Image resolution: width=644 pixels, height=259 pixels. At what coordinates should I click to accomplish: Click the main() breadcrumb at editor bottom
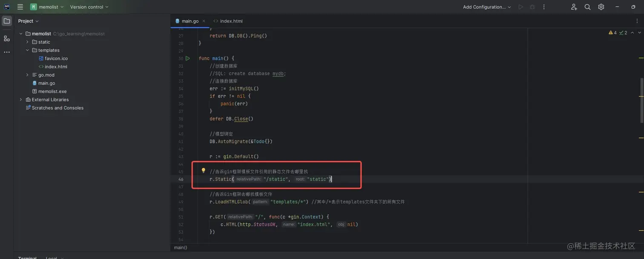pos(181,247)
